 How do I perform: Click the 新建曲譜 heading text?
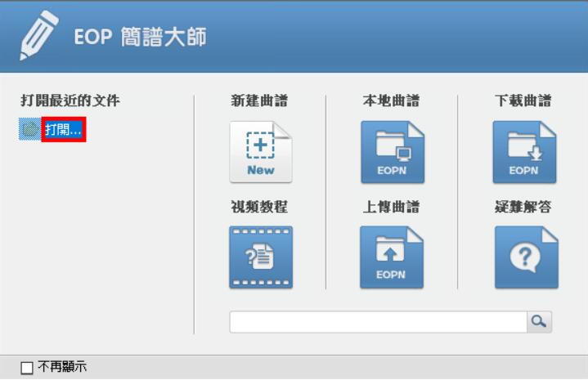click(x=259, y=101)
